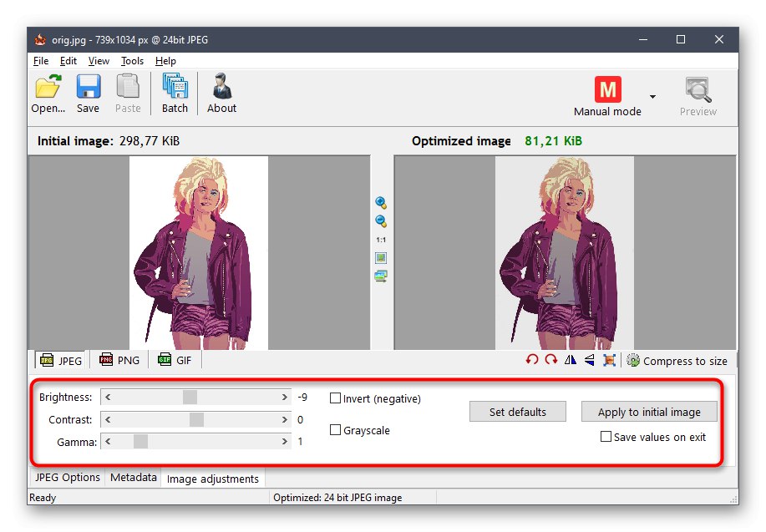
Task: Click the Brightness slider thumb
Action: (x=190, y=398)
